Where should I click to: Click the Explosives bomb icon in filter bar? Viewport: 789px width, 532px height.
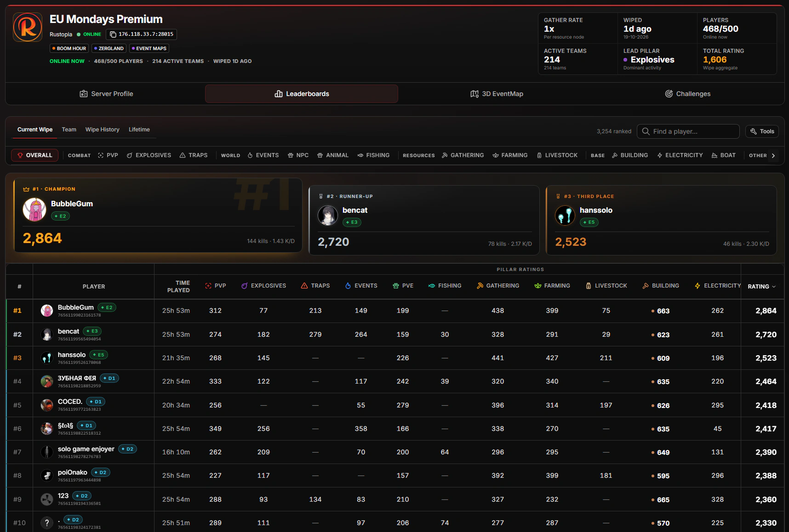130,155
